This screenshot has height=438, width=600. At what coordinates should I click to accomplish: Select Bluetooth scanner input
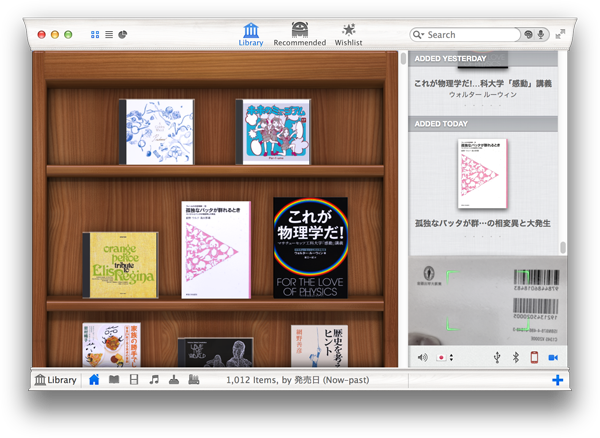point(516,357)
